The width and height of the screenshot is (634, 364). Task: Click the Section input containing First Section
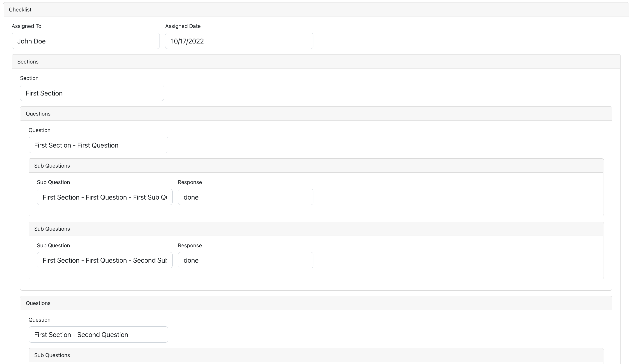point(92,93)
